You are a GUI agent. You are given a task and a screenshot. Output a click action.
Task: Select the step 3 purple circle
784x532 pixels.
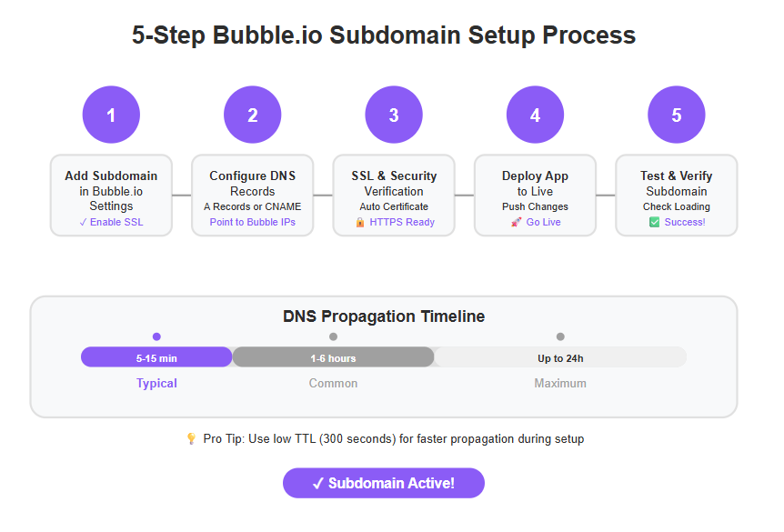point(394,115)
